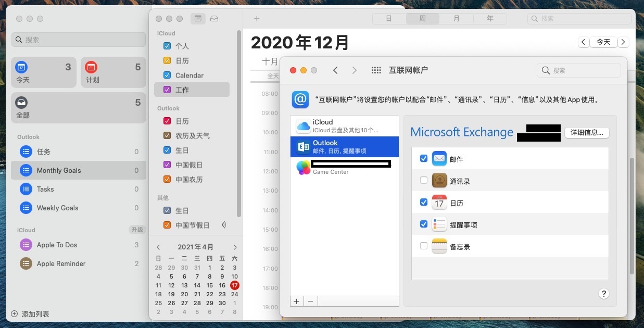
Task: Click the subscription broadcast icon beside 中国节假日
Action: click(x=224, y=225)
